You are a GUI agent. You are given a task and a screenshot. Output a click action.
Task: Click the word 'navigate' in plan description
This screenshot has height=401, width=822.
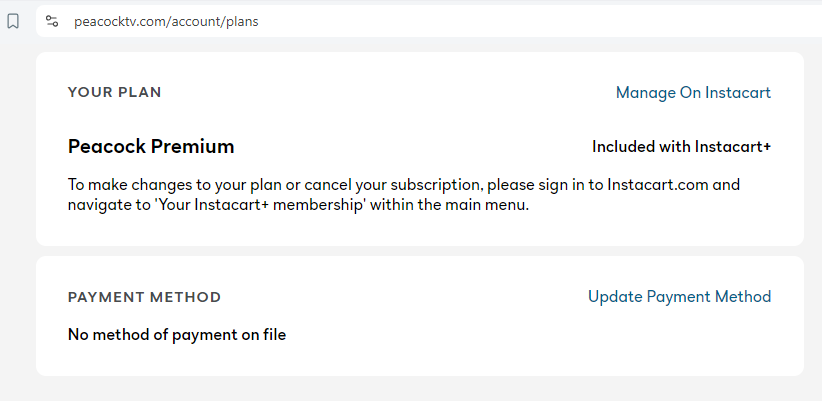point(99,205)
